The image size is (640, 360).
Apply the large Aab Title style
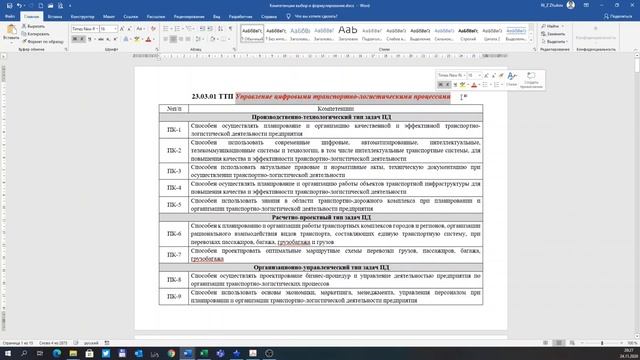(348, 33)
